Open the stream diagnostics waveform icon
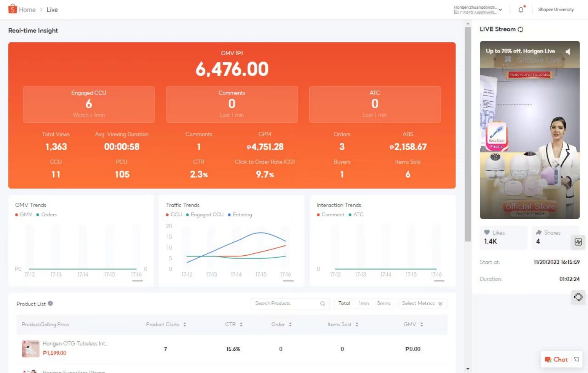Viewport: 588px width, 373px height. point(578,242)
